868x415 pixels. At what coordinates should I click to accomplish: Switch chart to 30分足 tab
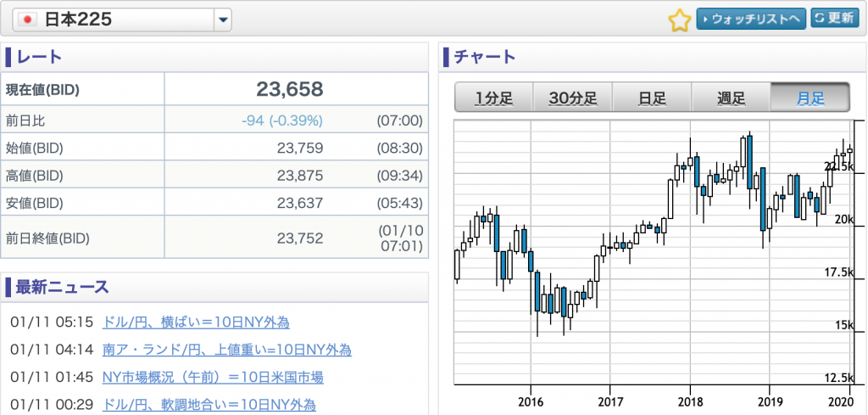573,98
